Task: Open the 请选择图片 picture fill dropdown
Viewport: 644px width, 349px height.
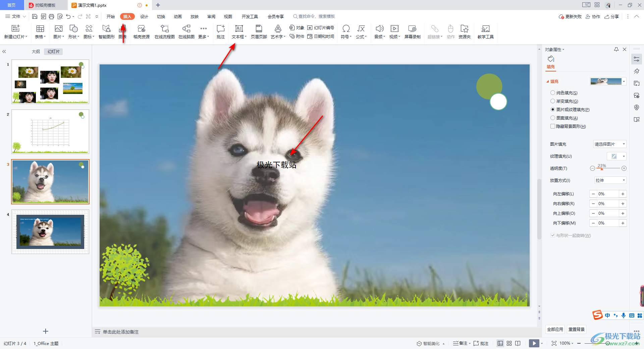Action: (x=610, y=144)
